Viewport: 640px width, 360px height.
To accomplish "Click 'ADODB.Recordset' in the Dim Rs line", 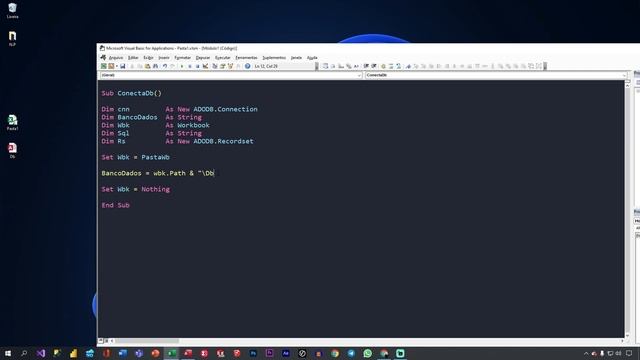I will point(223,141).
